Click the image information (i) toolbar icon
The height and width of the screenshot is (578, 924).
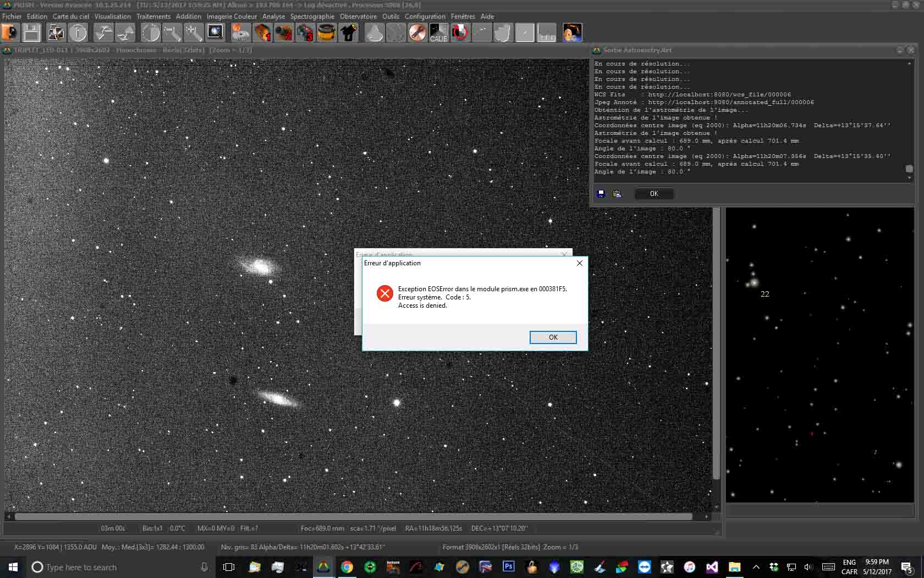coord(78,33)
